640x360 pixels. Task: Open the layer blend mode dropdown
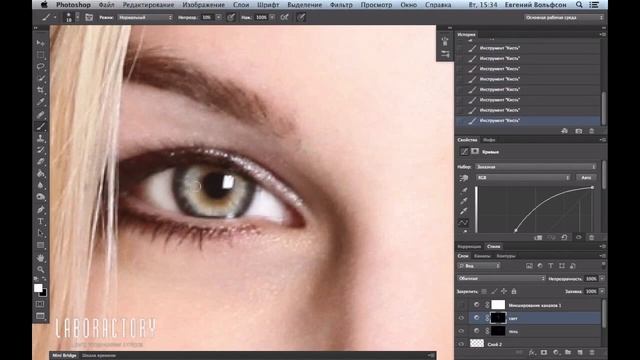(x=501, y=278)
